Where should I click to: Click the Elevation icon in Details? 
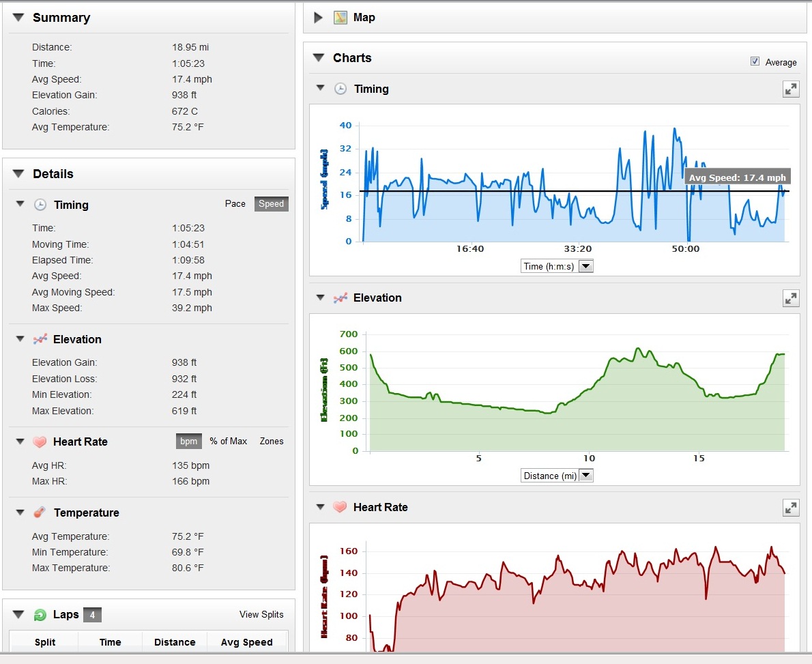[40, 339]
